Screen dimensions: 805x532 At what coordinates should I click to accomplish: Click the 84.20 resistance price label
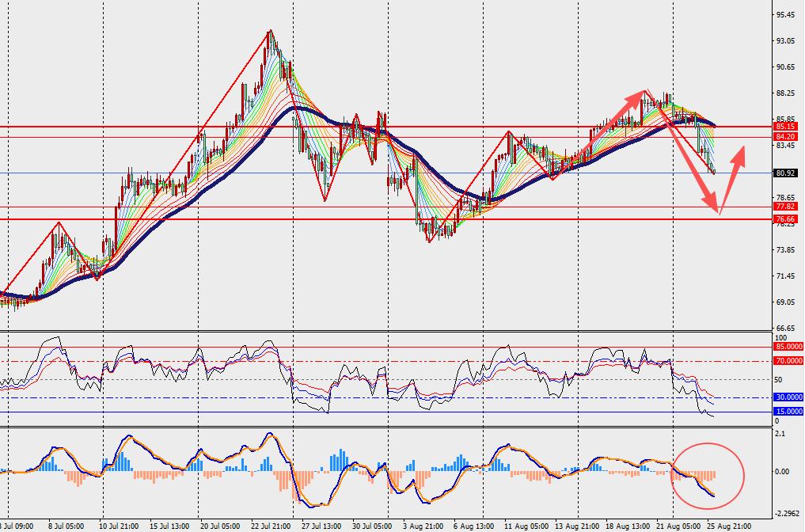pos(785,137)
